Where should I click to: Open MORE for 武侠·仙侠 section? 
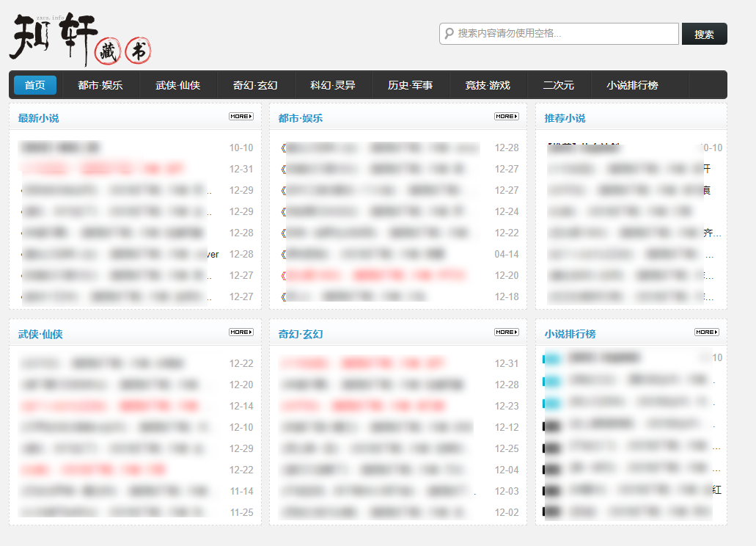[241, 332]
